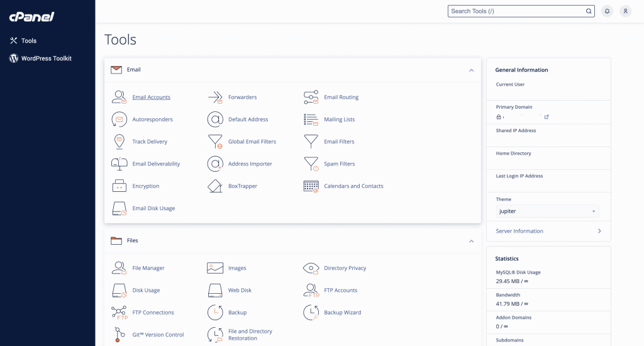Open the Email Routing icon
Viewport: 644px width, 346px height.
(311, 97)
